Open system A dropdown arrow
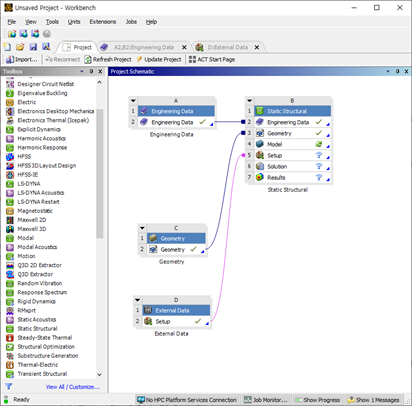This screenshot has height=406, width=412. [x=133, y=101]
